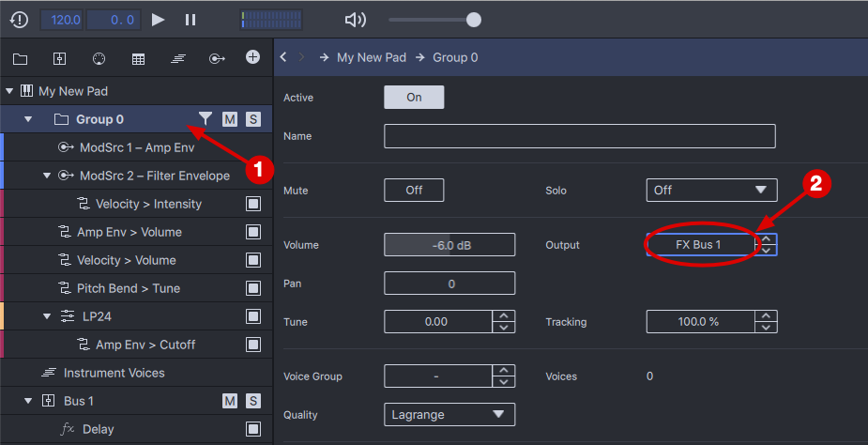This screenshot has width=868, height=445.
Task: Click the bus icon in the tree toolbar
Action: [59, 58]
